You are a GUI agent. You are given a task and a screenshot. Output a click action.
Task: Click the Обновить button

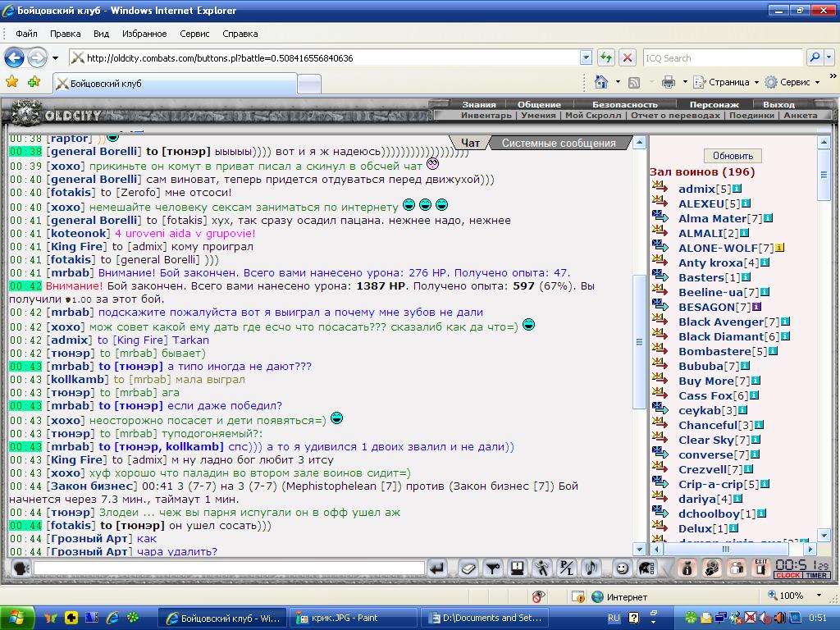(x=733, y=155)
